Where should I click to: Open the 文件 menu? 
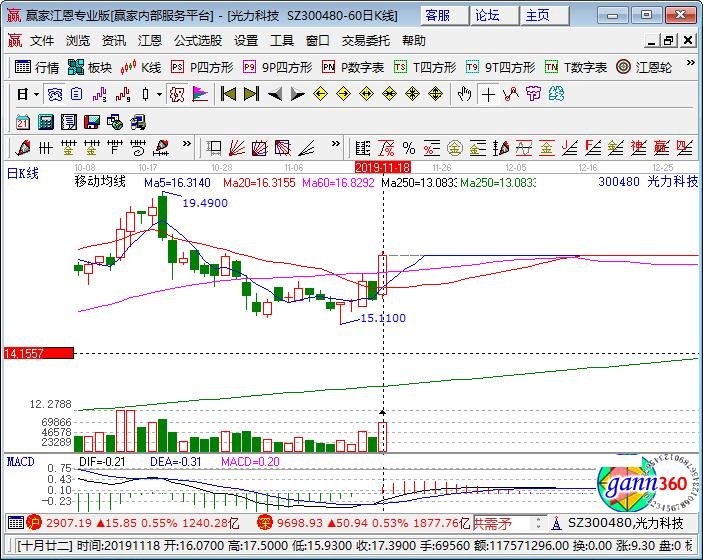coord(42,41)
